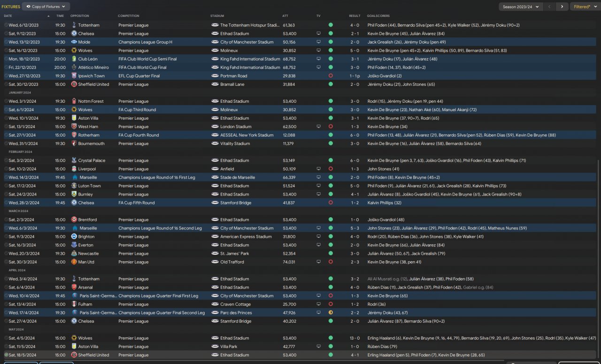Click the 13 - 0 result against Wolves
The width and height of the screenshot is (601, 364).
tap(354, 338)
